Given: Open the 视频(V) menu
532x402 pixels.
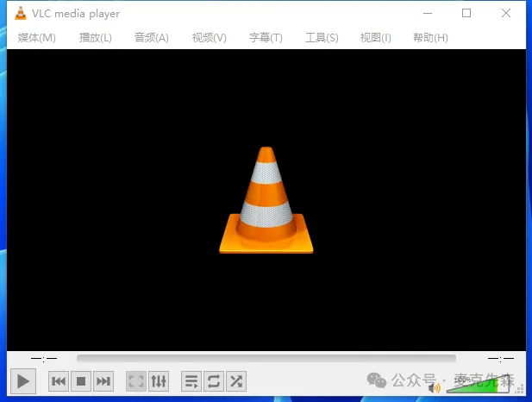Looking at the screenshot, I should tap(209, 37).
